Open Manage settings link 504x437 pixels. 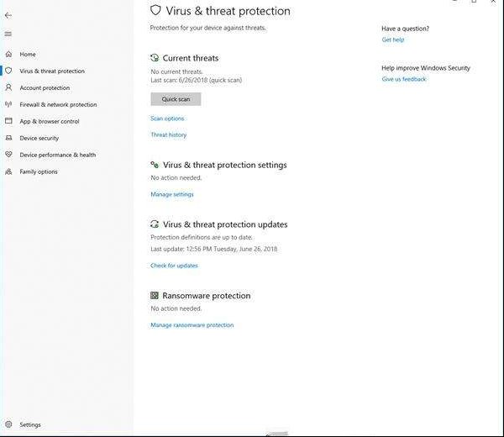point(172,194)
